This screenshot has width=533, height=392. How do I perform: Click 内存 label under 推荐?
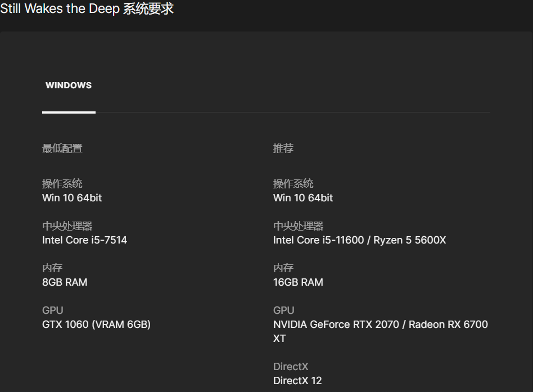tap(283, 268)
